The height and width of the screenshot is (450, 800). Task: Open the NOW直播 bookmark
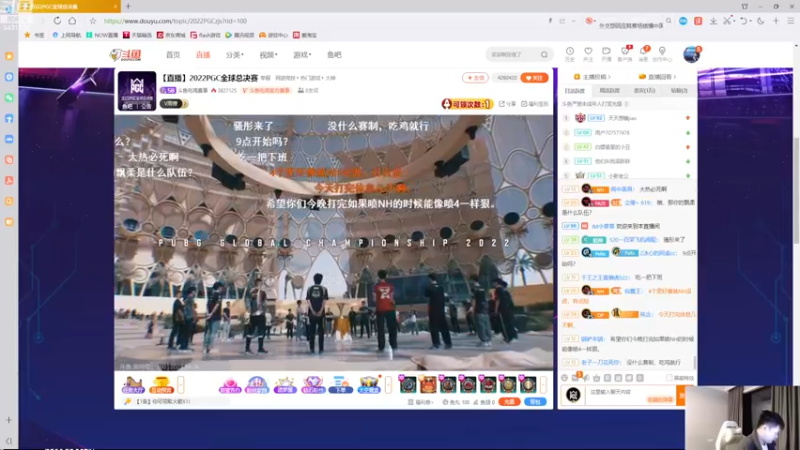pyautogui.click(x=102, y=35)
